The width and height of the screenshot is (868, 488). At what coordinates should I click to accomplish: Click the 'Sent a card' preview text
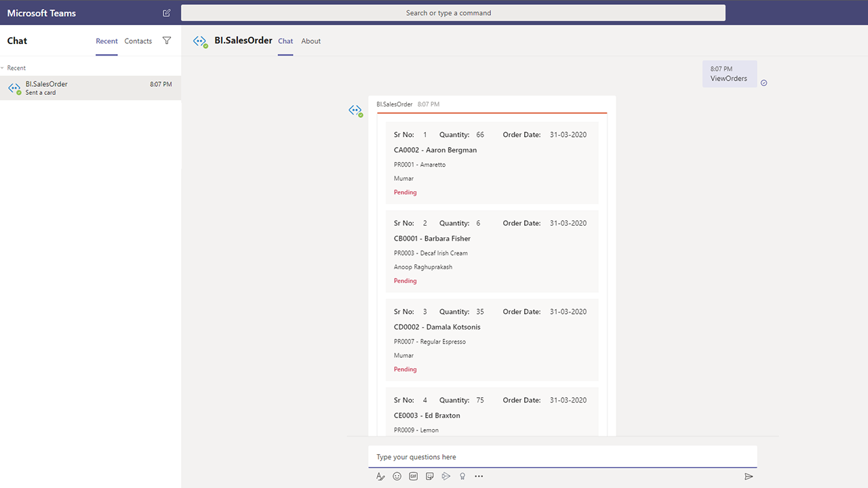pos(41,93)
